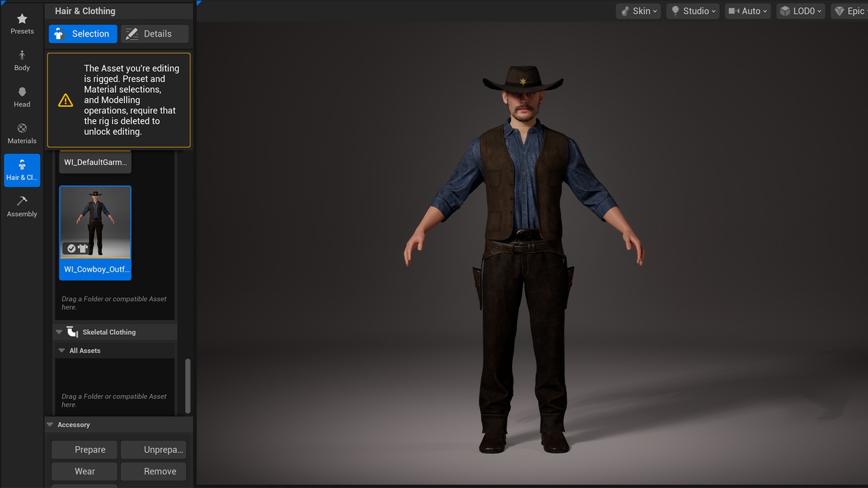Click the Wear button
The height and width of the screenshot is (488, 868).
(85, 471)
